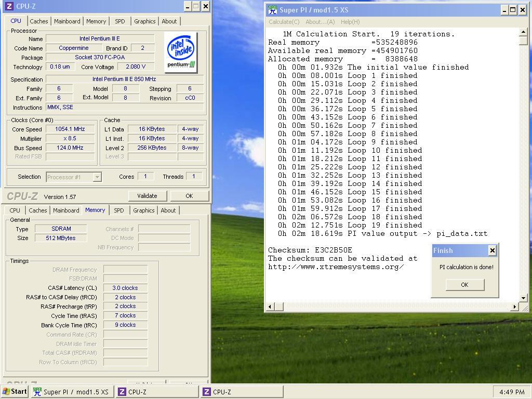This screenshot has height=399, width=532.
Task: Select CPU tab in top CPU-Z window
Action: click(x=16, y=21)
